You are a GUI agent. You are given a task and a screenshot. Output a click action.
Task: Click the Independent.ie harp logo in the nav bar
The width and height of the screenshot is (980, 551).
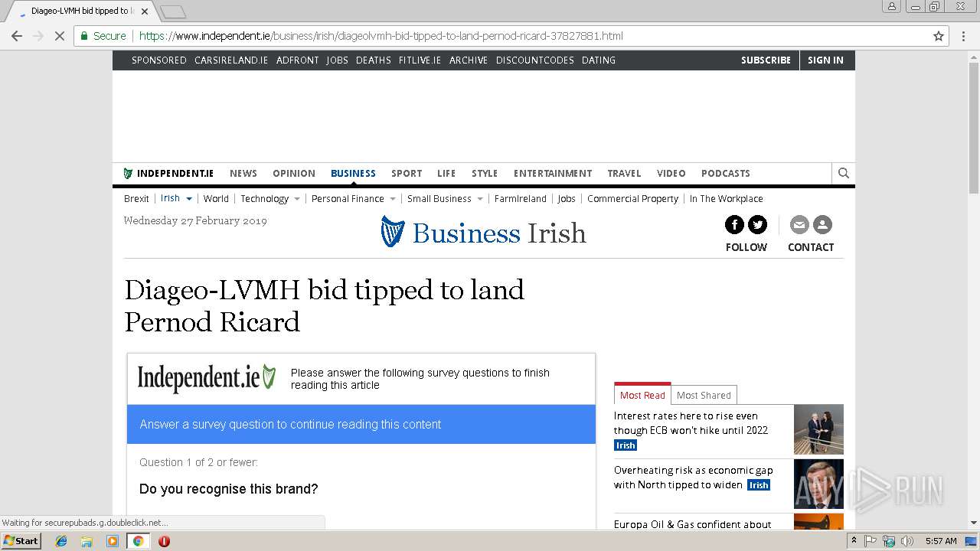(x=128, y=174)
